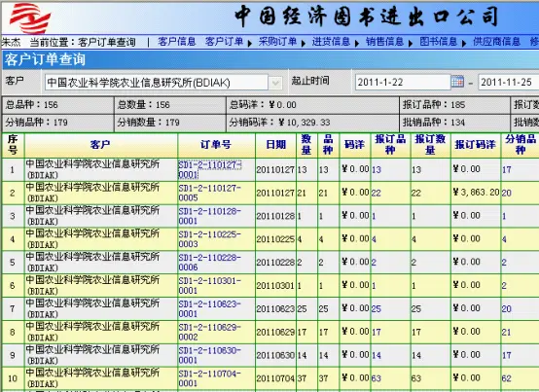Open the 供应商信息 menu
Viewport: 539px width, 392px height.
[x=497, y=42]
